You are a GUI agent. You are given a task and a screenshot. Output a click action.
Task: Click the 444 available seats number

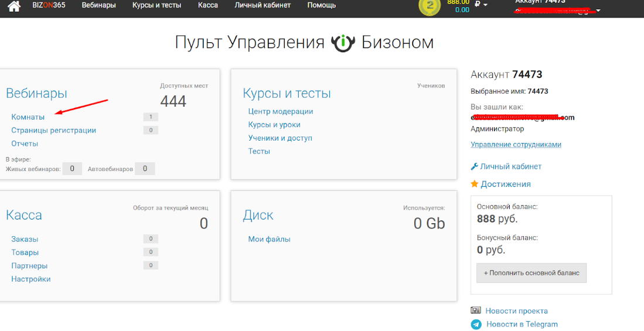point(173,101)
